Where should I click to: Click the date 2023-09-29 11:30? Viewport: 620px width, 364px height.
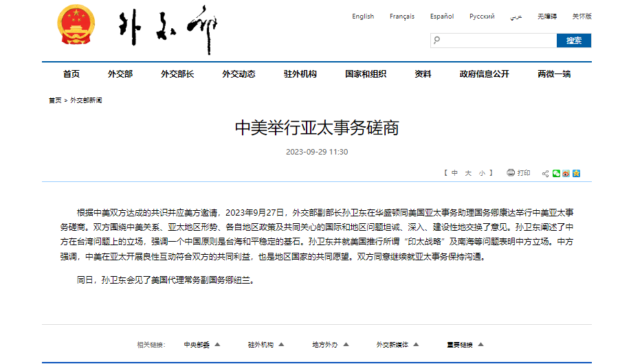[317, 152]
